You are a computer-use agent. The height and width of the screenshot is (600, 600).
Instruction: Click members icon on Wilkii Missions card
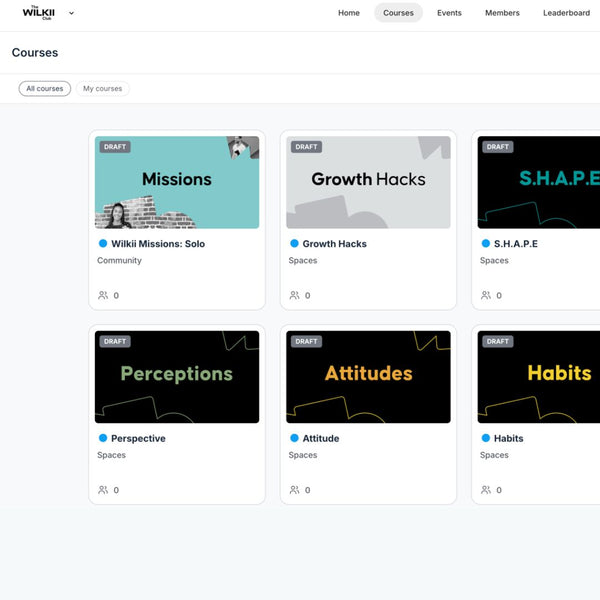coord(103,296)
